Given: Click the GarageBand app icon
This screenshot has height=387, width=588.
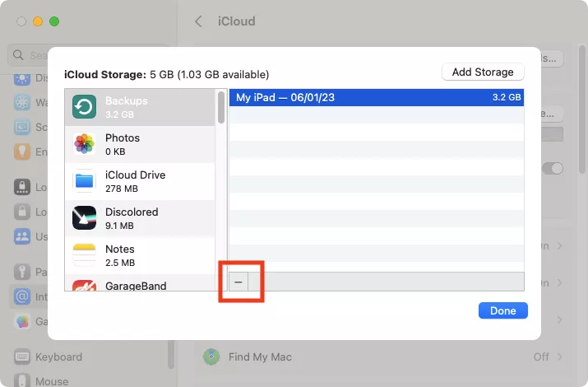Looking at the screenshot, I should 84,287.
